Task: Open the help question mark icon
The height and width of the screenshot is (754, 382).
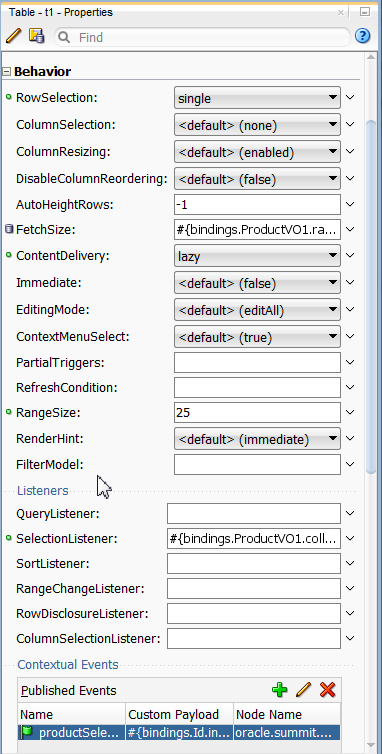Action: coord(362,36)
